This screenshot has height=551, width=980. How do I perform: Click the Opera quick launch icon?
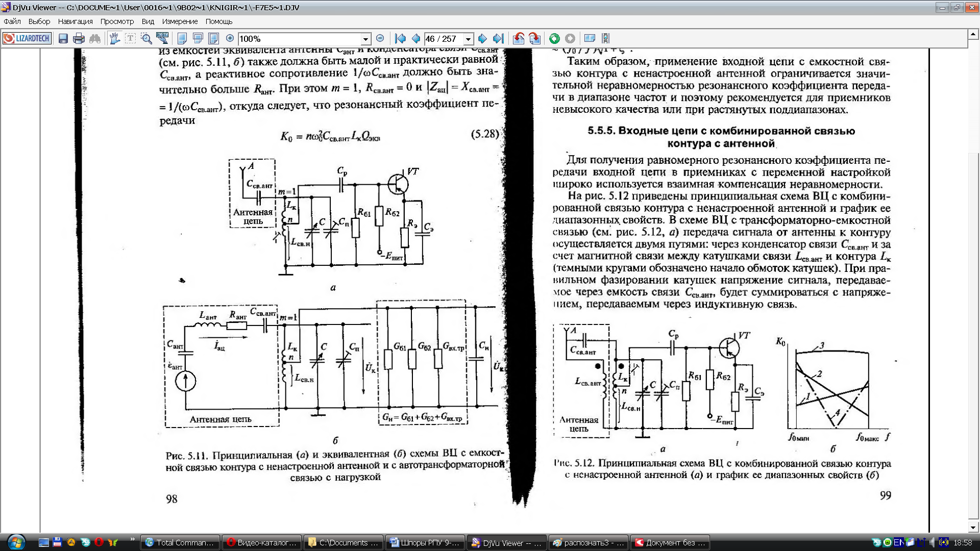coord(99,542)
